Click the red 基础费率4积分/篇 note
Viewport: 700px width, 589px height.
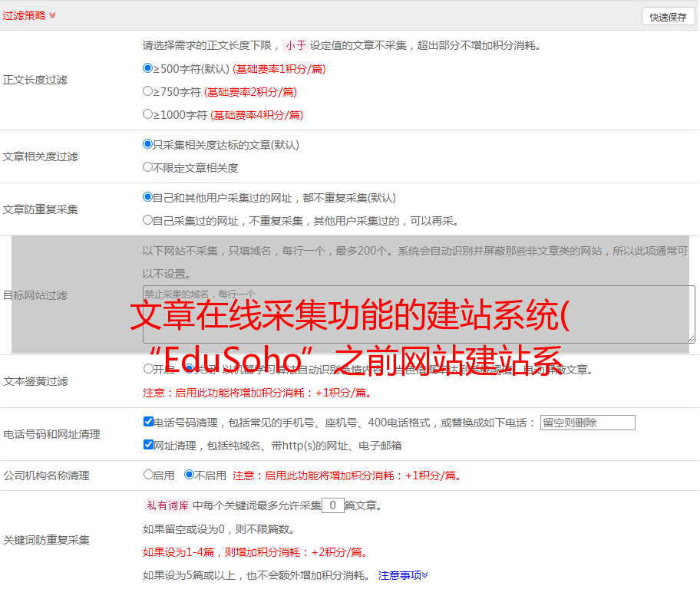click(x=256, y=115)
